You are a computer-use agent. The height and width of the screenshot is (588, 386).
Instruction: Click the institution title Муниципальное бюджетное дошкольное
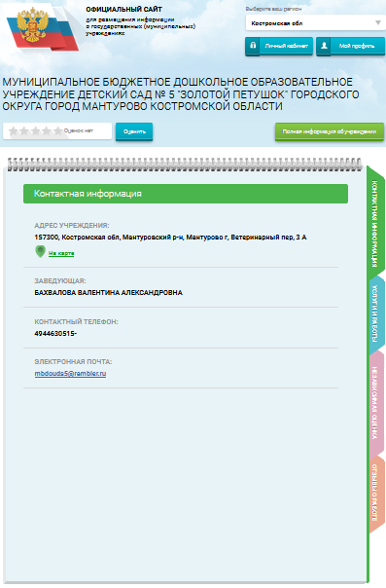point(181,93)
